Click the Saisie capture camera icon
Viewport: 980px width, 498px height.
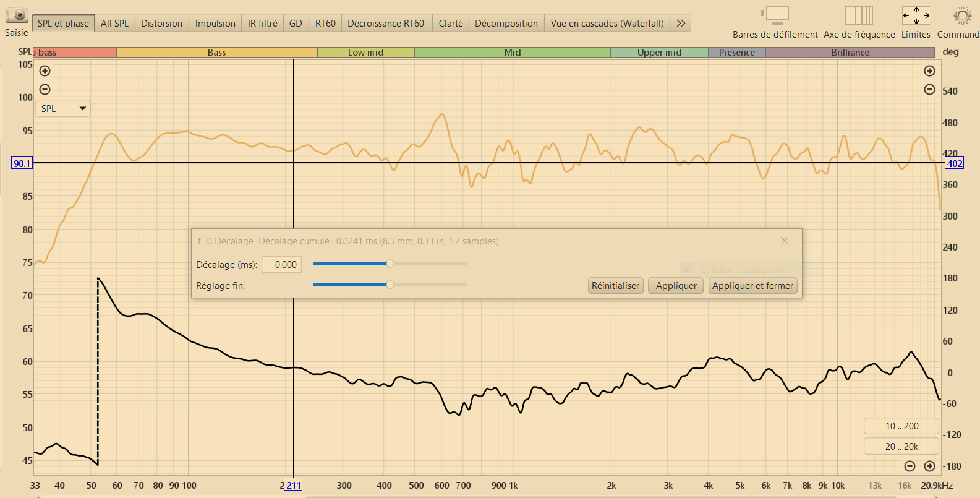coord(17,15)
